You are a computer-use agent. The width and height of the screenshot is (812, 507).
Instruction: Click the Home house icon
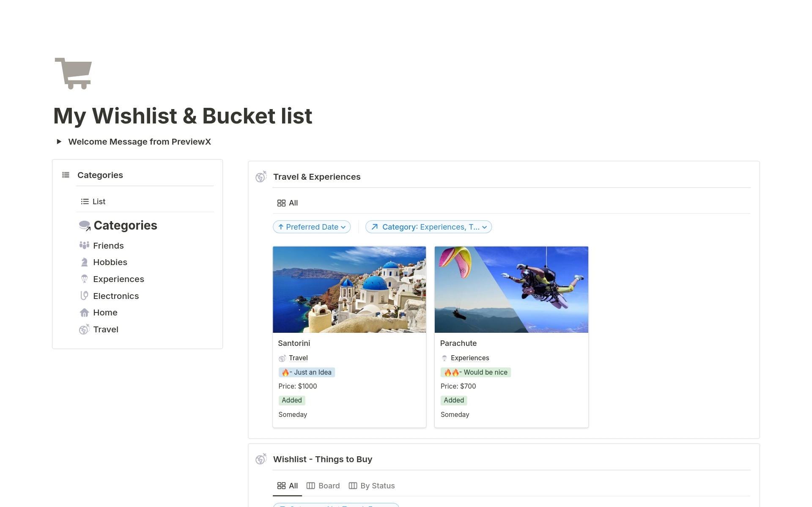coord(84,312)
